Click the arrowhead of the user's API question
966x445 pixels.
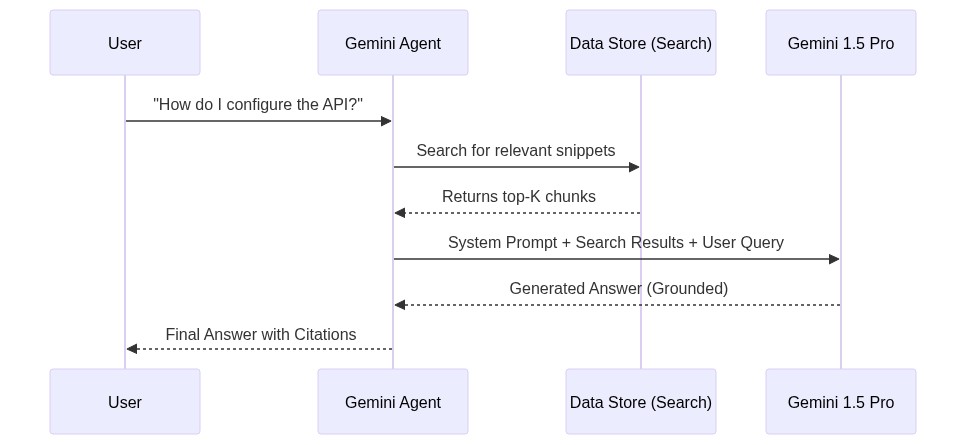pos(386,121)
